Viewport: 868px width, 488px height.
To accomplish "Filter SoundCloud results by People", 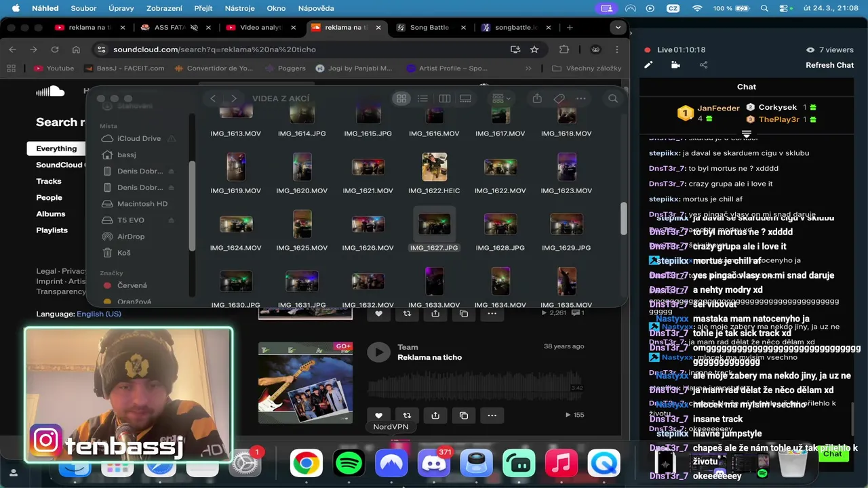I will pyautogui.click(x=49, y=198).
